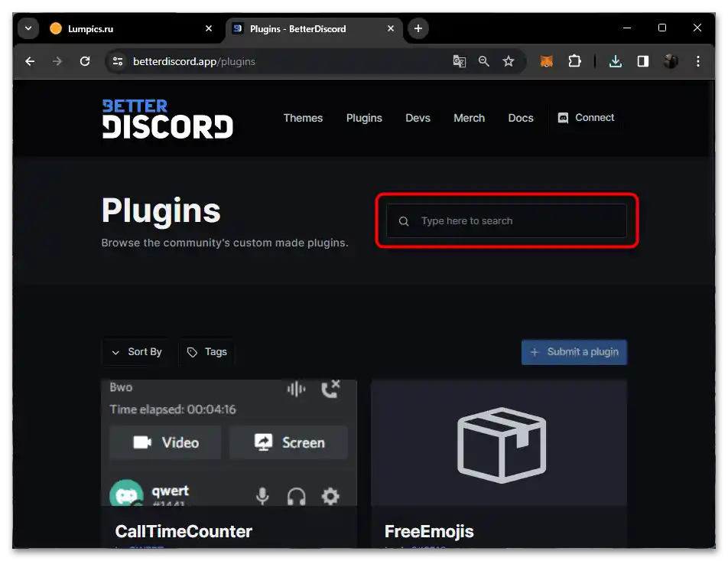This screenshot has width=728, height=561.
Task: Click the search magnifier icon in search box
Action: 404,221
